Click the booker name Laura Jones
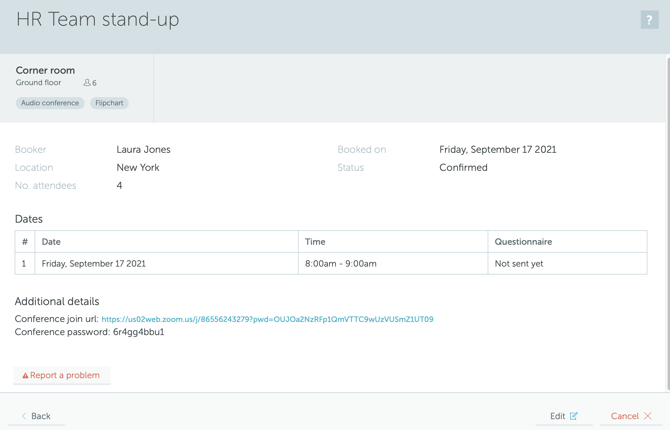670x430 pixels. click(143, 150)
